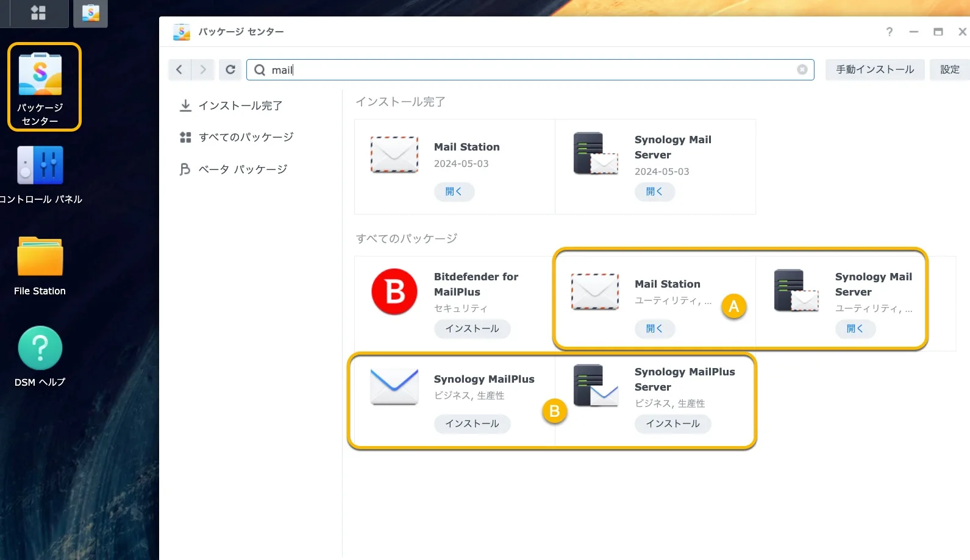Screen dimensions: 970x560
Task: Click into the mail search field
Action: 530,69
